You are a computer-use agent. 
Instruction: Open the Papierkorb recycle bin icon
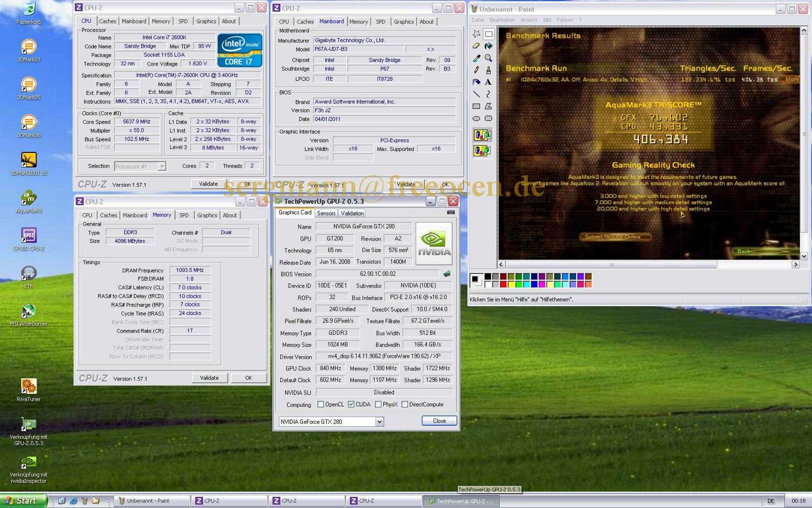pos(28,13)
